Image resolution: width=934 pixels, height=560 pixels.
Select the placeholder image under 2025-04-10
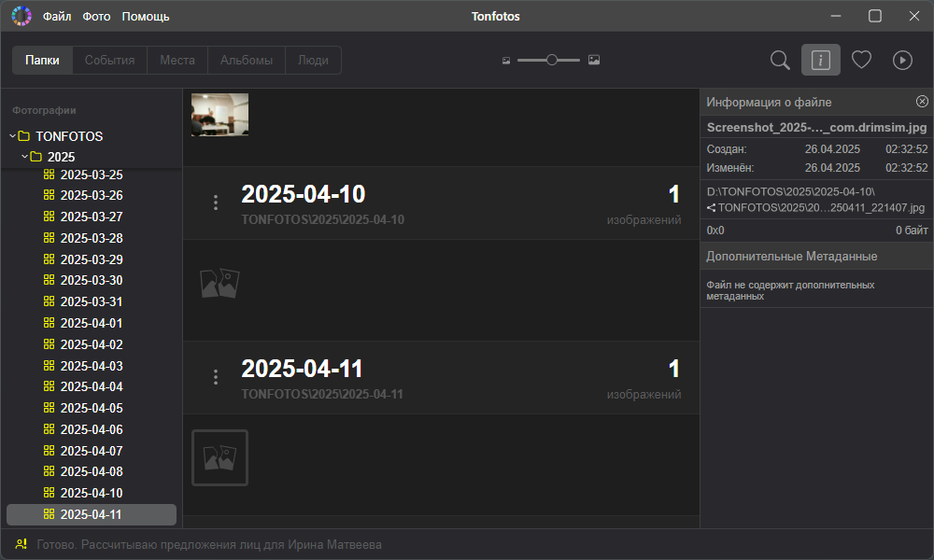click(219, 284)
